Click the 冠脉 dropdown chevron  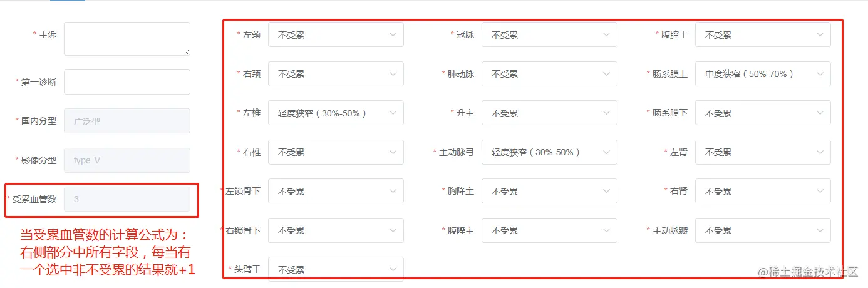pyautogui.click(x=606, y=34)
